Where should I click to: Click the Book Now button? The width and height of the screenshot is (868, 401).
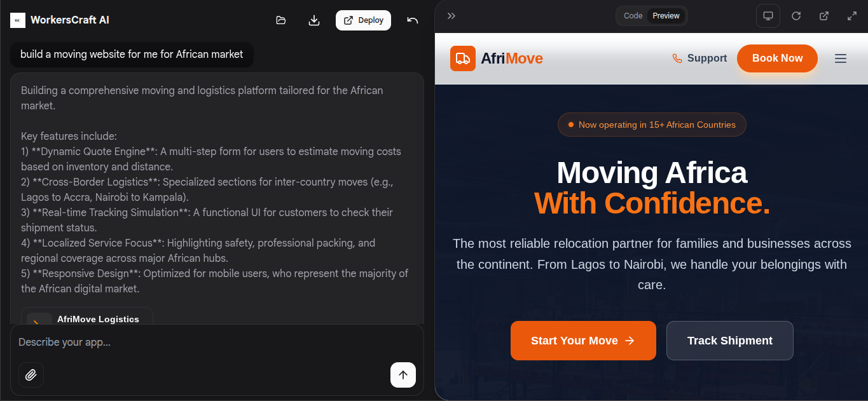click(777, 58)
